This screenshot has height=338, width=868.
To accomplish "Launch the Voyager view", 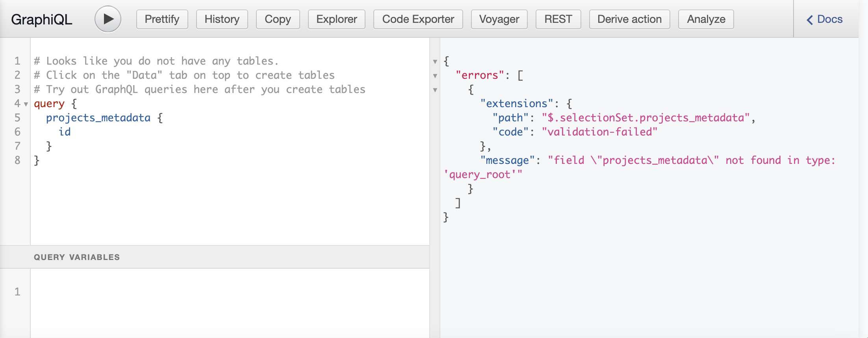I will [x=499, y=19].
